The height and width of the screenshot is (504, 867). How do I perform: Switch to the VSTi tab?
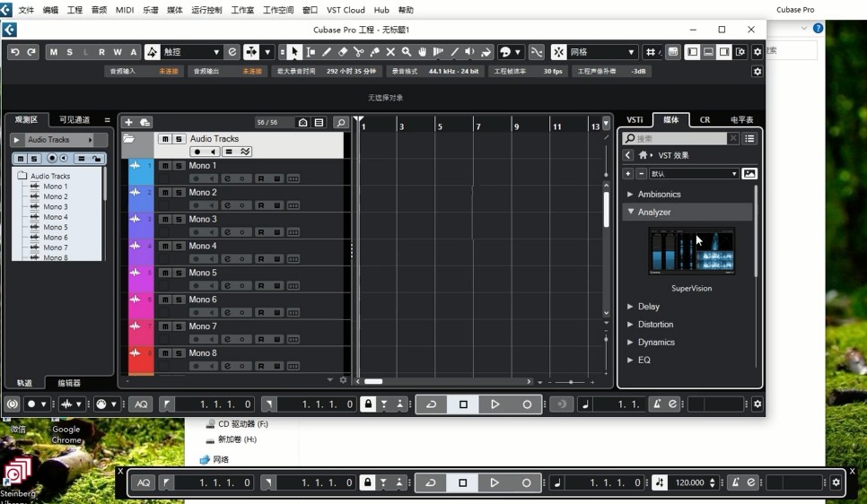(x=635, y=119)
